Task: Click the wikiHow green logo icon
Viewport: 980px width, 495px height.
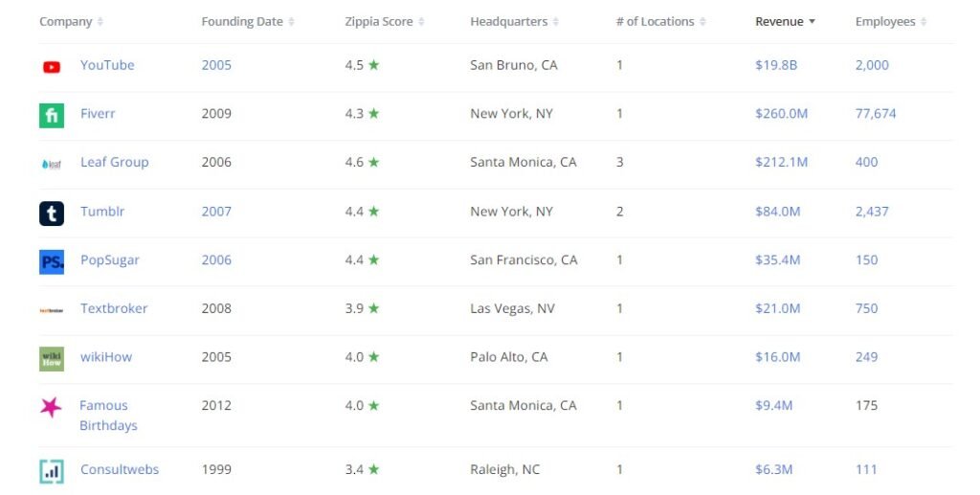Action: pos(52,359)
